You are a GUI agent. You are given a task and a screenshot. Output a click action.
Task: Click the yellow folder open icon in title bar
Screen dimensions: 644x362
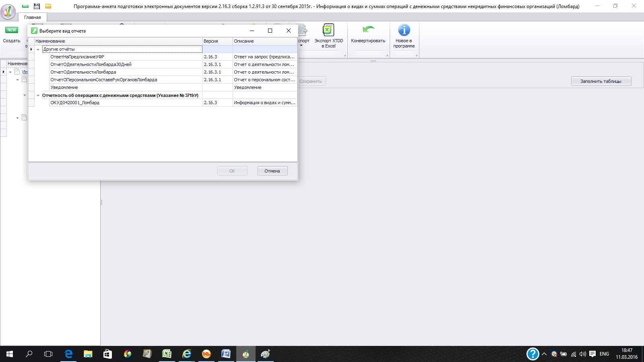[x=48, y=6]
